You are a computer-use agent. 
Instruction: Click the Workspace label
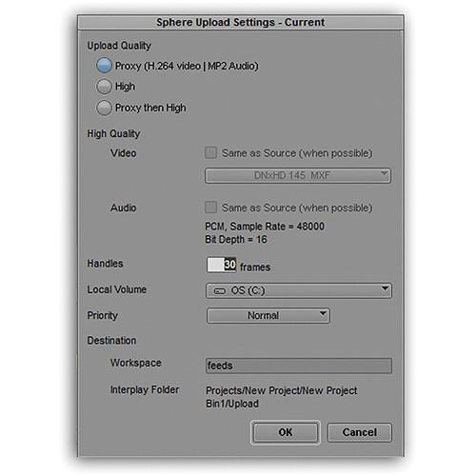point(136,363)
